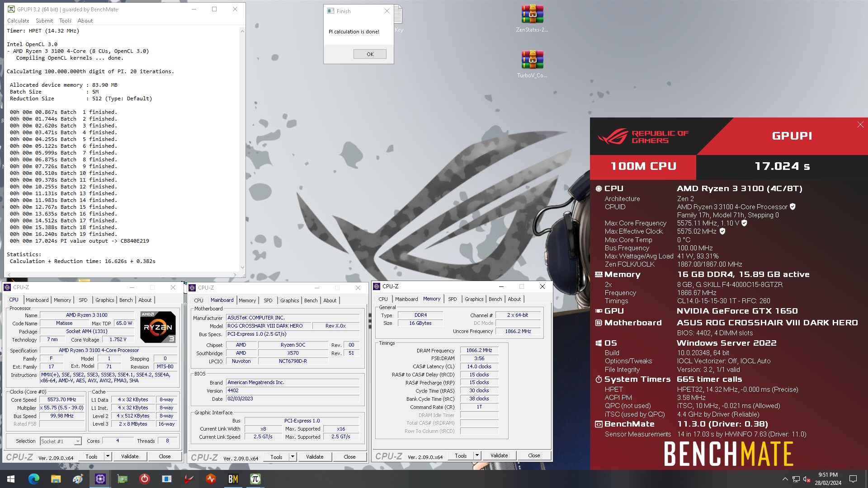Click the Core Speed value 5573.70 MHz
Viewport: 868px width, 488px height.
click(62, 400)
